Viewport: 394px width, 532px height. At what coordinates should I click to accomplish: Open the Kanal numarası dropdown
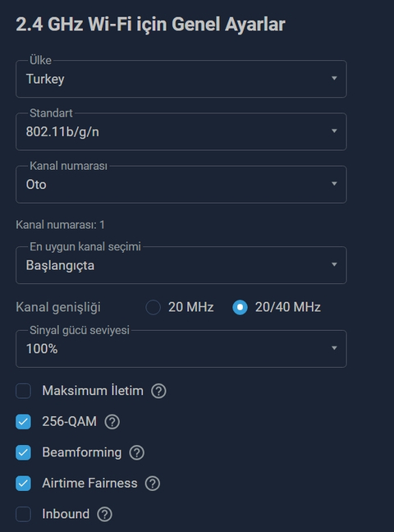[x=181, y=184]
